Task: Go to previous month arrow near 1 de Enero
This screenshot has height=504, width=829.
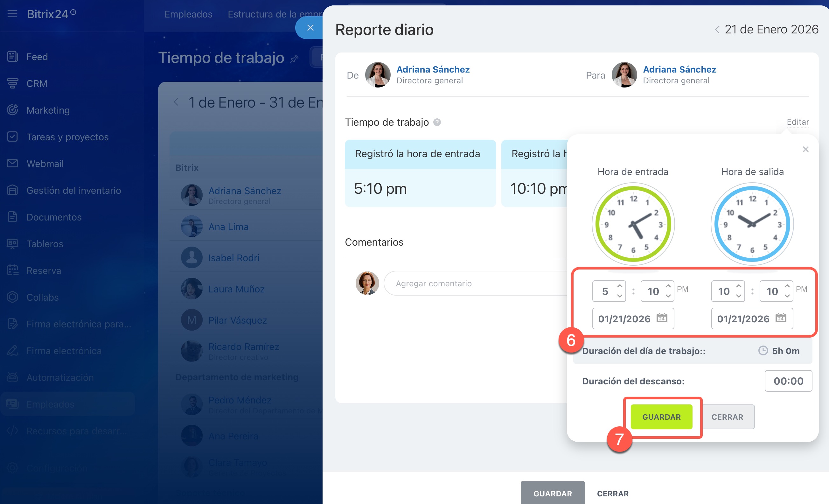Action: (x=176, y=102)
